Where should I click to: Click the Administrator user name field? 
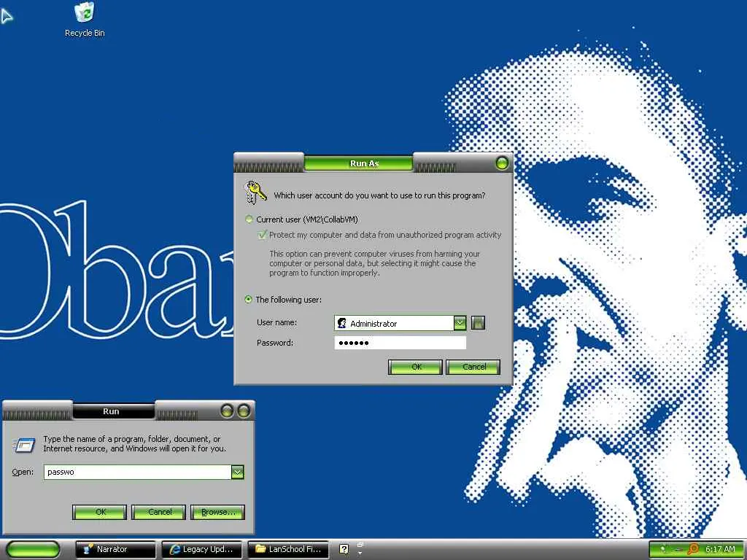394,323
